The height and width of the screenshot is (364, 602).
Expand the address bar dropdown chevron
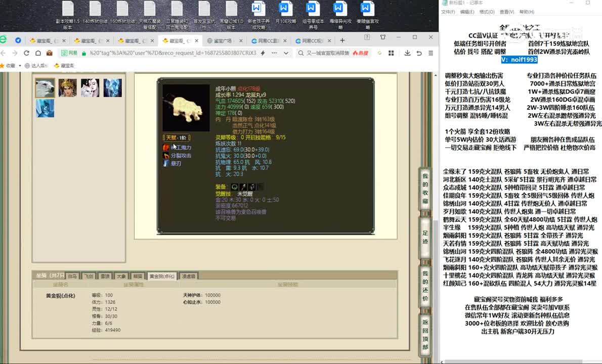tap(286, 53)
